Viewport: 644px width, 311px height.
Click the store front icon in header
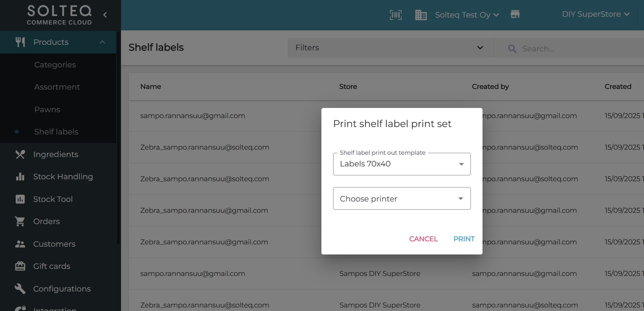(515, 14)
